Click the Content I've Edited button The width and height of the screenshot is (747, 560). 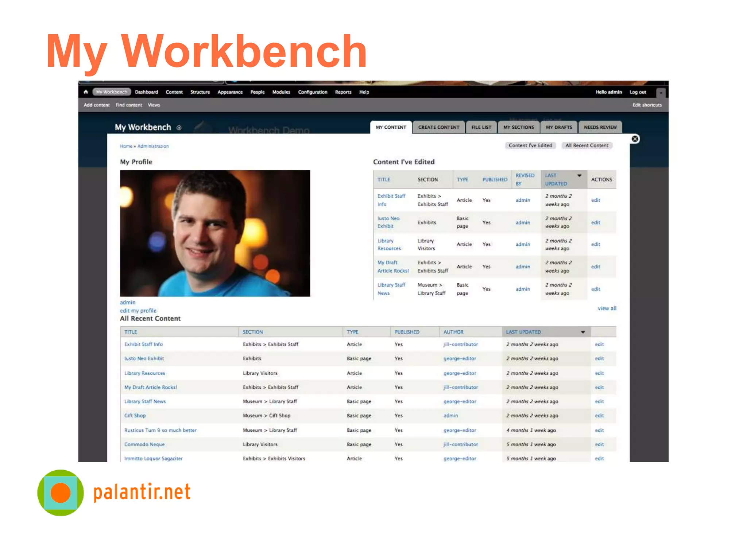coord(530,145)
